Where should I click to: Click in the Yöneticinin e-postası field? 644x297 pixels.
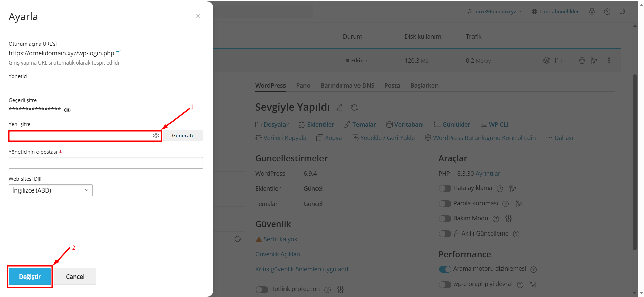(x=106, y=163)
